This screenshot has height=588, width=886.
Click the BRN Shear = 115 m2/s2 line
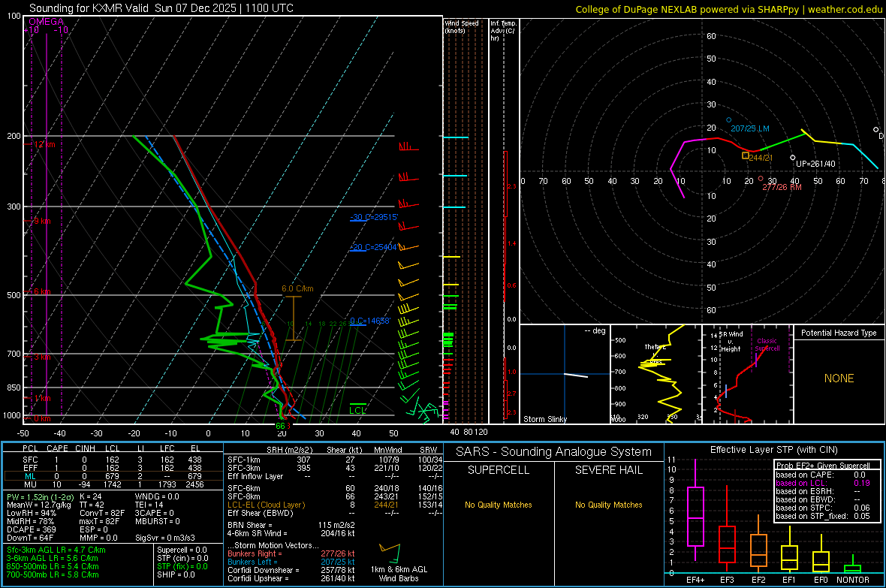click(291, 525)
